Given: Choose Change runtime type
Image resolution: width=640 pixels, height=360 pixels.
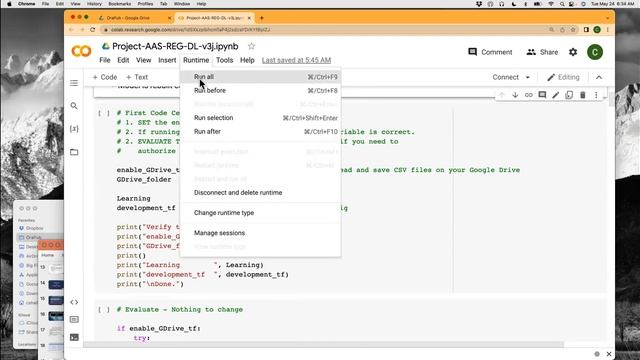Looking at the screenshot, I should pyautogui.click(x=260, y=213).
